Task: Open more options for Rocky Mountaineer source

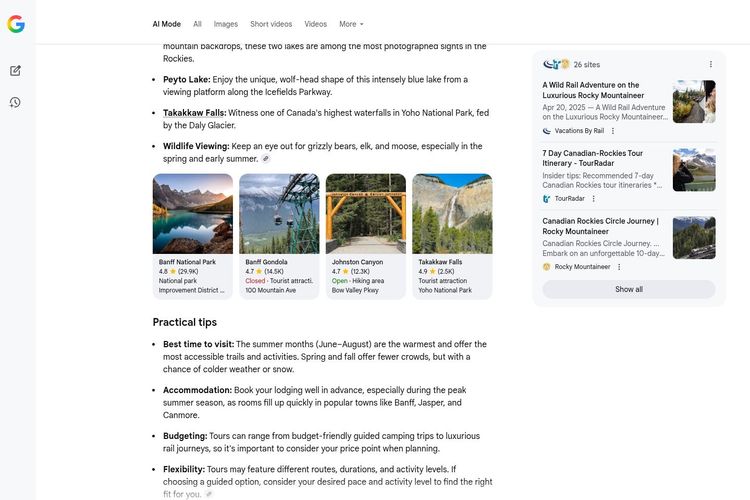Action: [619, 267]
